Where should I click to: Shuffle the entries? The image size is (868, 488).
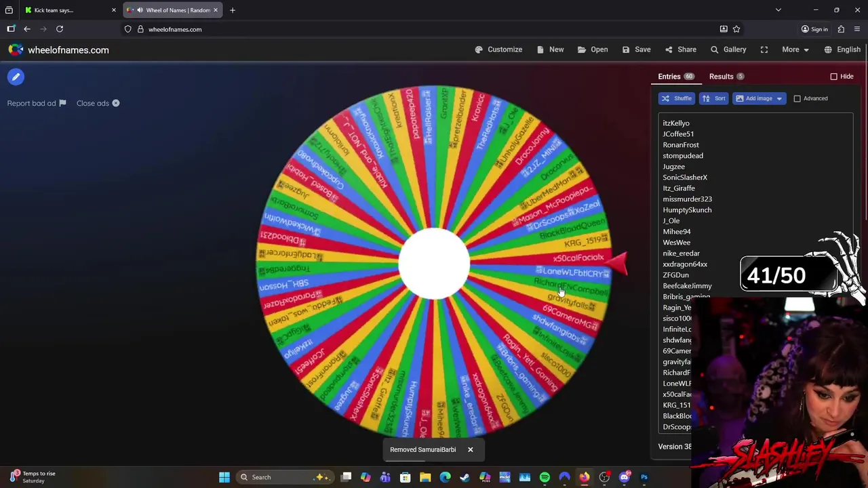click(x=676, y=98)
